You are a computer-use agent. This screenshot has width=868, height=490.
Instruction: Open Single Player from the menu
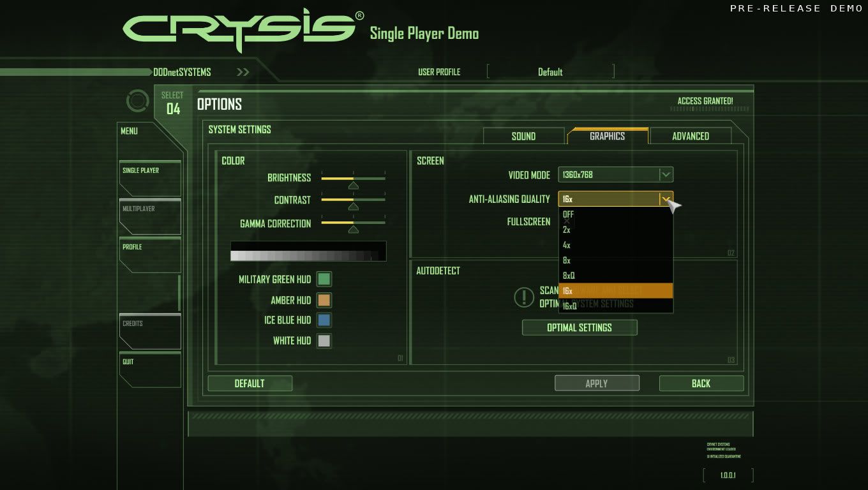(x=150, y=178)
